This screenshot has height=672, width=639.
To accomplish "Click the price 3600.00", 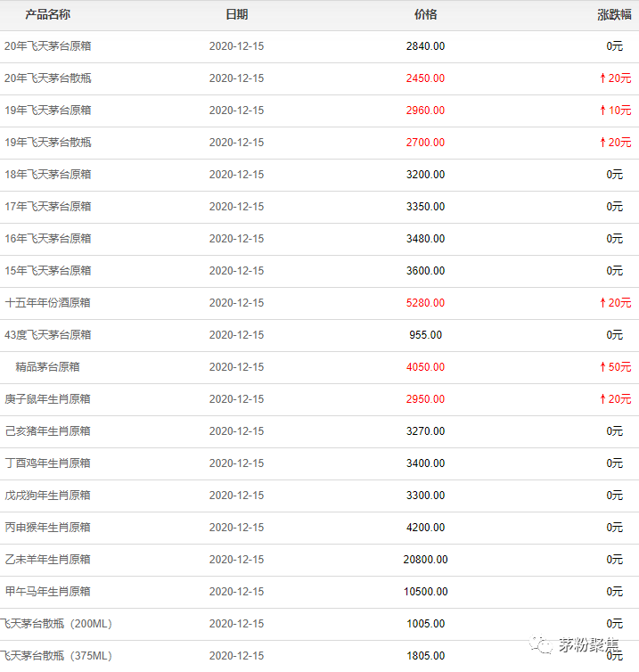I will (426, 271).
